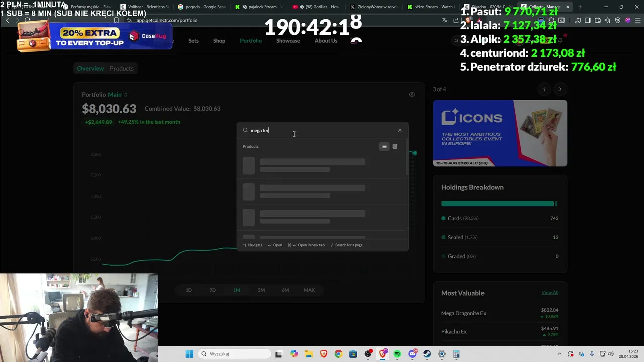Open File Explorer from the taskbar
The image size is (644, 362).
tap(308, 354)
